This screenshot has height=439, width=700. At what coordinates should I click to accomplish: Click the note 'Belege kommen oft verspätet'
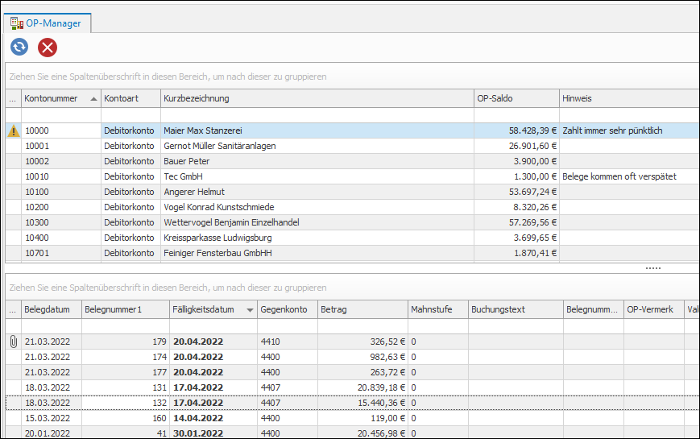point(619,177)
